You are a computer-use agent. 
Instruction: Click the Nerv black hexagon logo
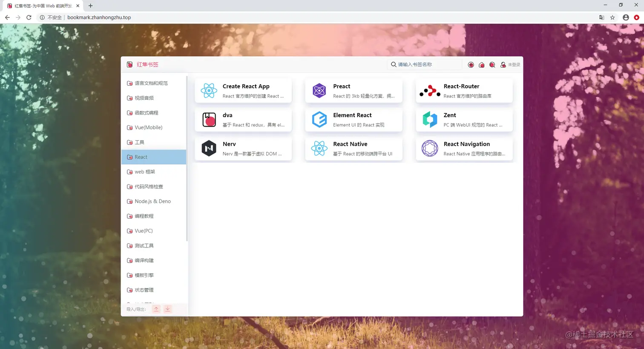click(x=209, y=148)
